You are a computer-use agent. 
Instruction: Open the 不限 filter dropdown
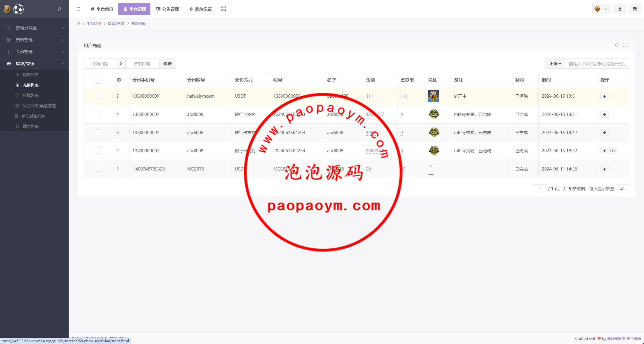(x=555, y=64)
